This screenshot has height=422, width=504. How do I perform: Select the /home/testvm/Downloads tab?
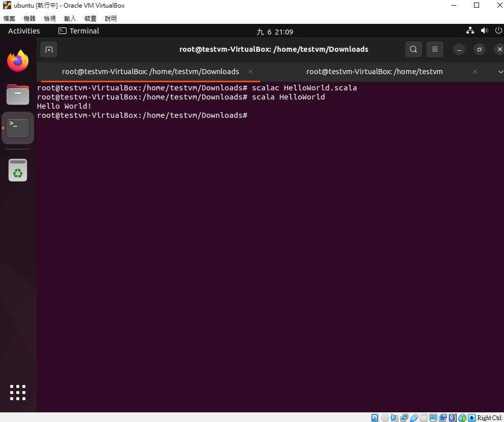tap(150, 72)
